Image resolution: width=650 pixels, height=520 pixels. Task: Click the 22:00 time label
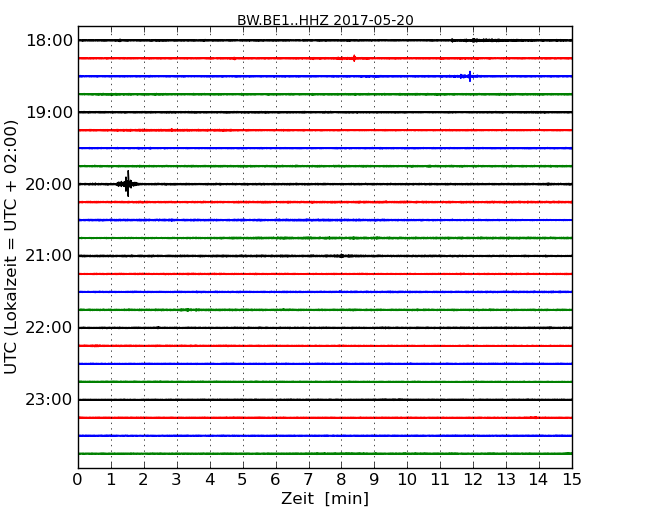49,328
